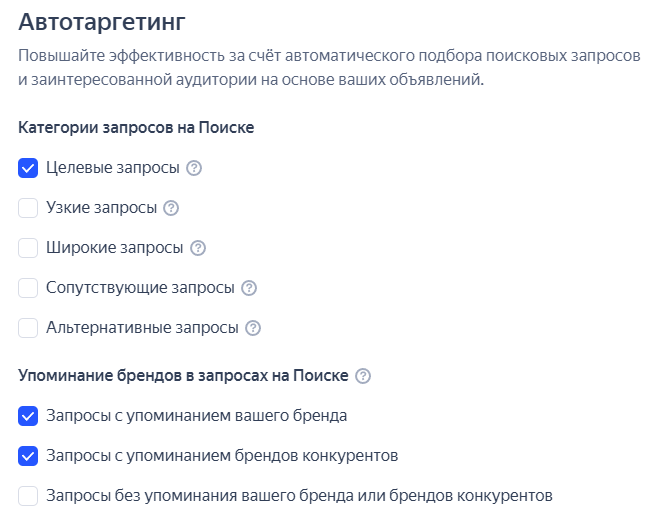Click the Автотаргетинг section title
656x524 pixels.
pos(102,22)
